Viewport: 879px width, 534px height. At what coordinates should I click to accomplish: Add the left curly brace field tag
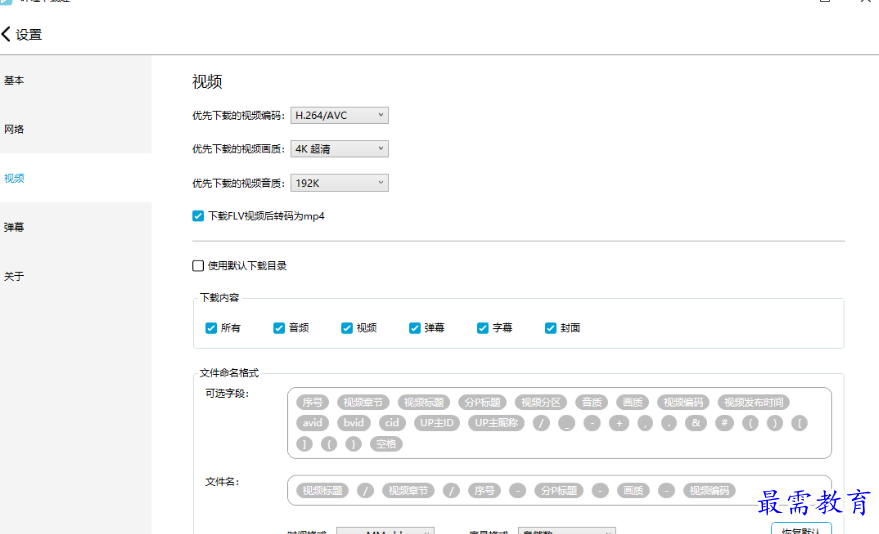click(x=329, y=444)
